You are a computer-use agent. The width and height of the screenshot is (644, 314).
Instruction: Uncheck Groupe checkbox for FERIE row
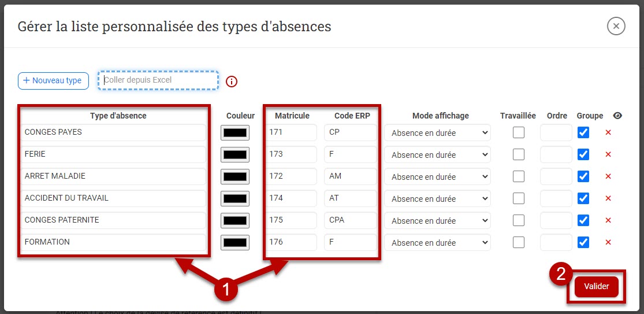click(x=583, y=154)
